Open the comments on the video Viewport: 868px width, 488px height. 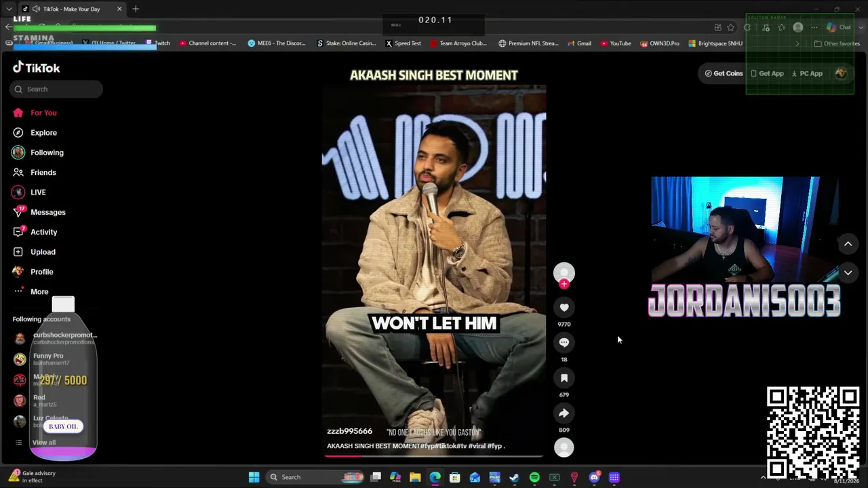[564, 342]
